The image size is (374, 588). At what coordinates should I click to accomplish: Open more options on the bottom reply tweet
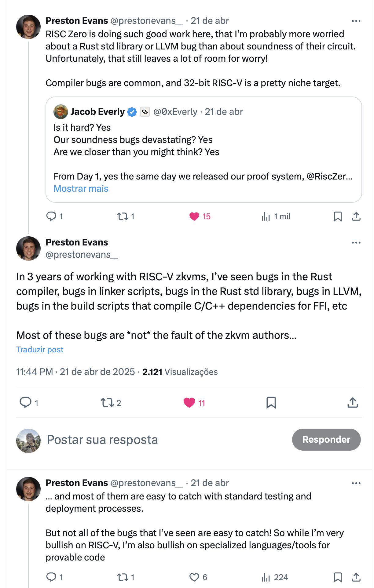point(356,483)
